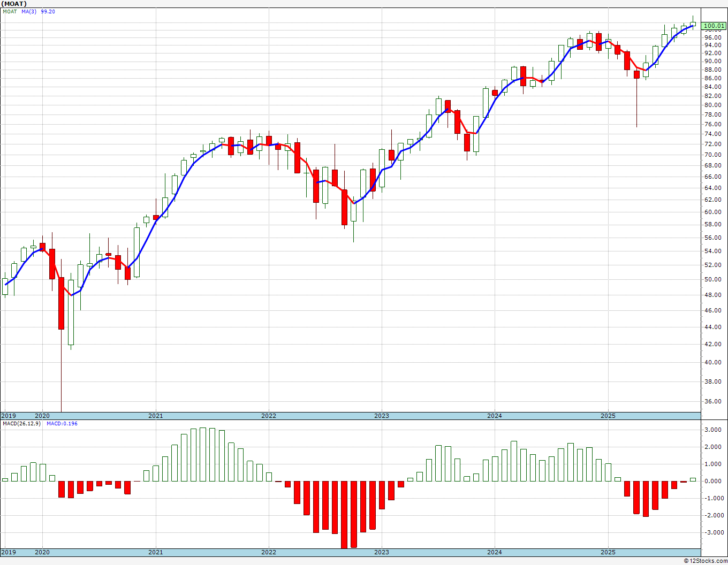Viewport: 728px width, 565px height.
Task: Click the 84.00 price axis label
Action: pos(712,87)
